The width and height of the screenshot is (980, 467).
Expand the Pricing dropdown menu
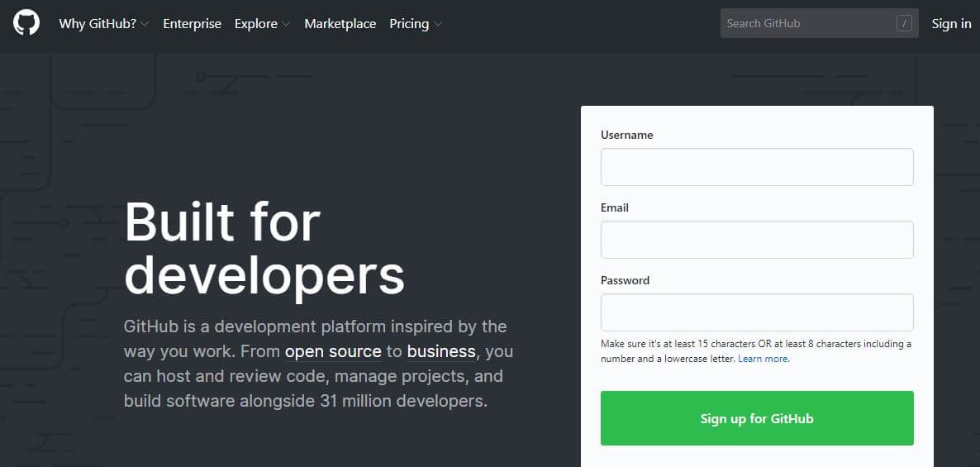coord(416,24)
